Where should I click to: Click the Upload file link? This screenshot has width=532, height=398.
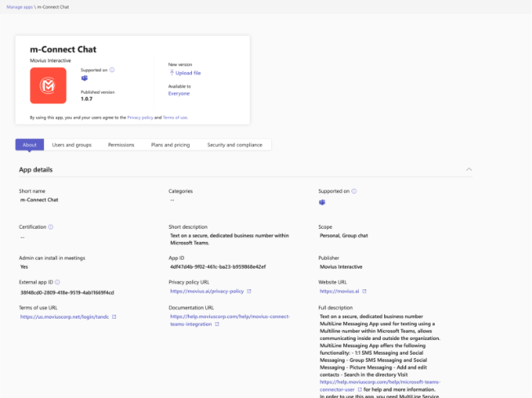coord(188,73)
